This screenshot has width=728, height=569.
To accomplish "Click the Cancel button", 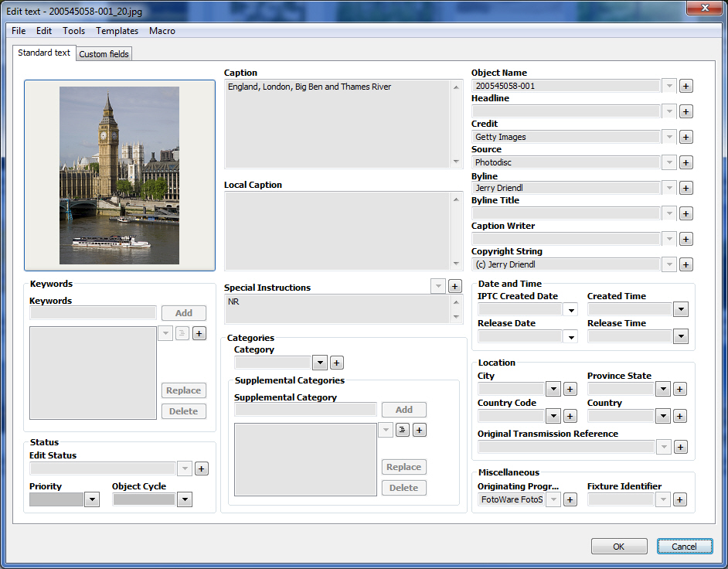I will (685, 547).
